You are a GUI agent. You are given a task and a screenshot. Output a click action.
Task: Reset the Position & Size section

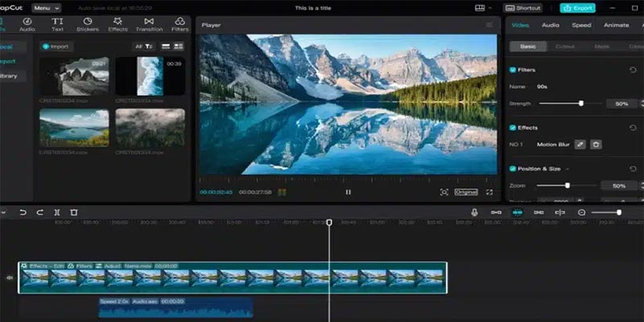633,169
